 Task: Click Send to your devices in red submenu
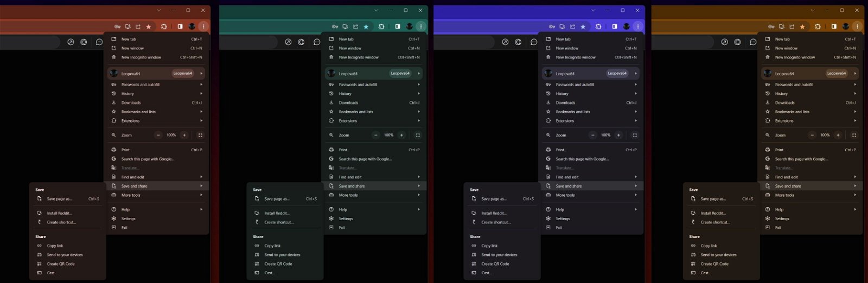coord(67,255)
